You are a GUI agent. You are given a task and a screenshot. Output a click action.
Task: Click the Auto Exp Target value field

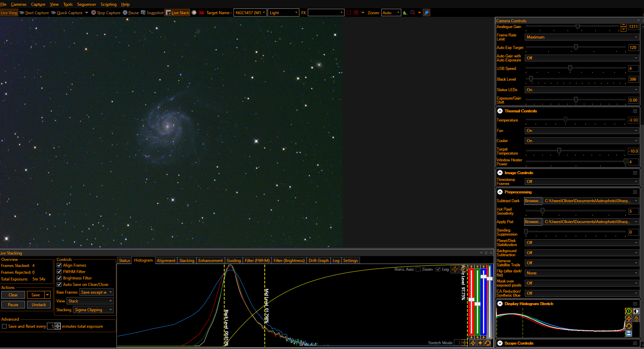point(633,48)
